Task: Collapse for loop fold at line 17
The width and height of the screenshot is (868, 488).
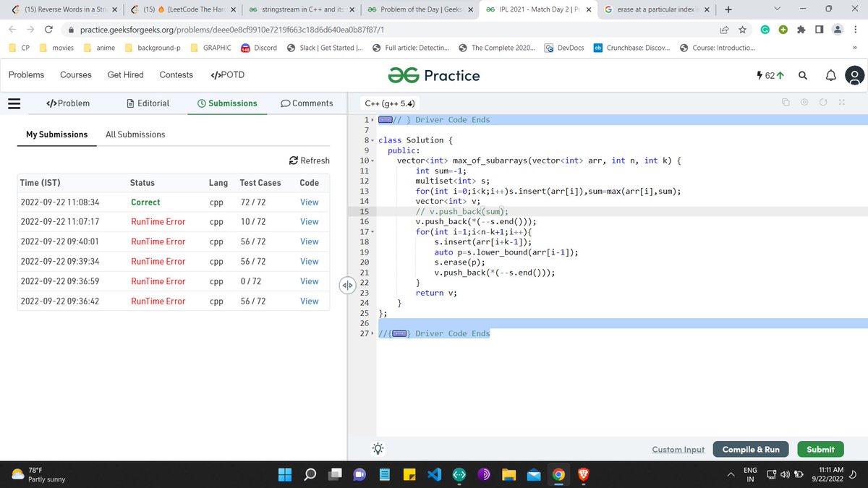Action: tap(371, 231)
